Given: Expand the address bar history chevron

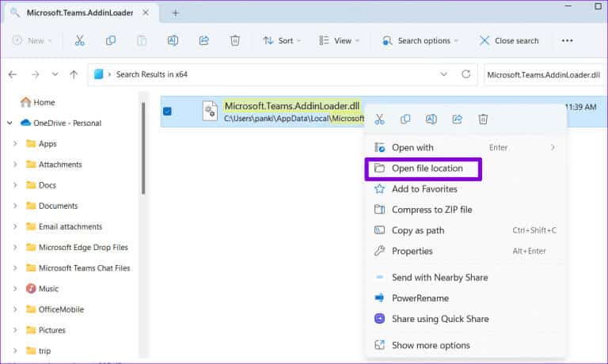Looking at the screenshot, I should pos(443,74).
